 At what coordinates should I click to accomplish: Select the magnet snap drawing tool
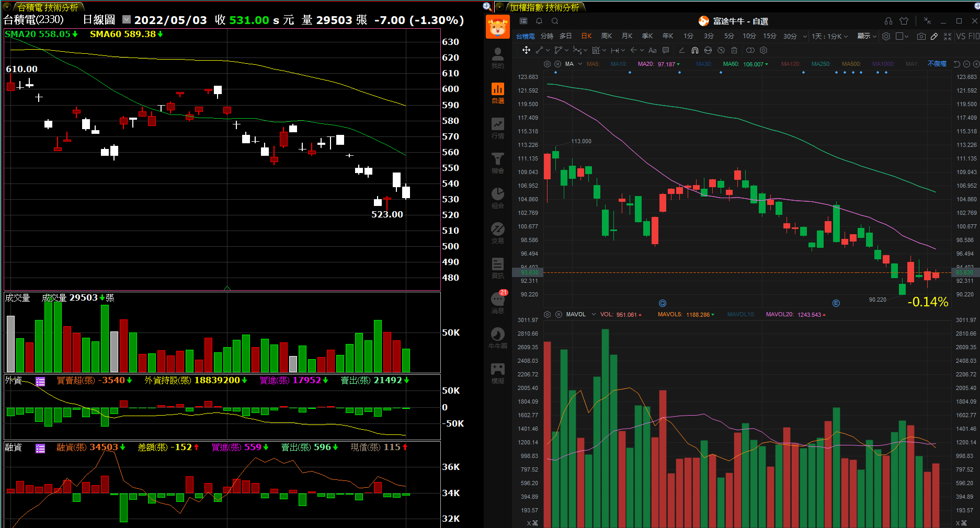[694, 50]
